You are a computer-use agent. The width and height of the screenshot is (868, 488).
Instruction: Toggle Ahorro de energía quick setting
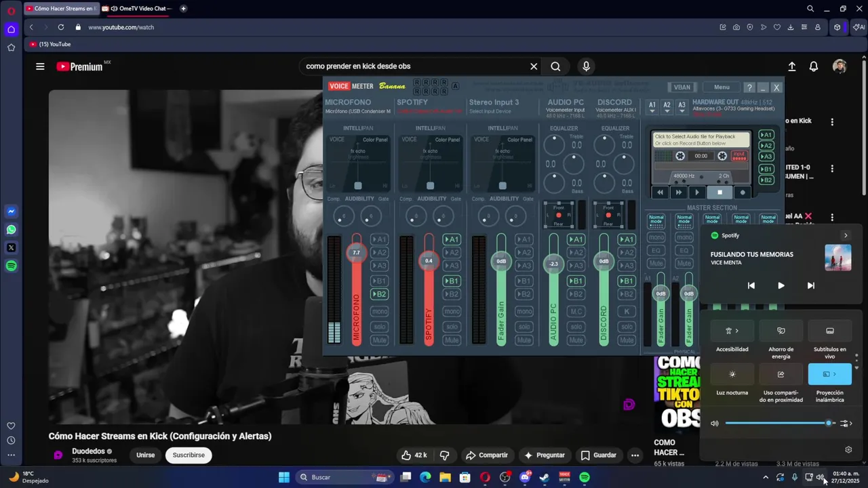pyautogui.click(x=781, y=331)
